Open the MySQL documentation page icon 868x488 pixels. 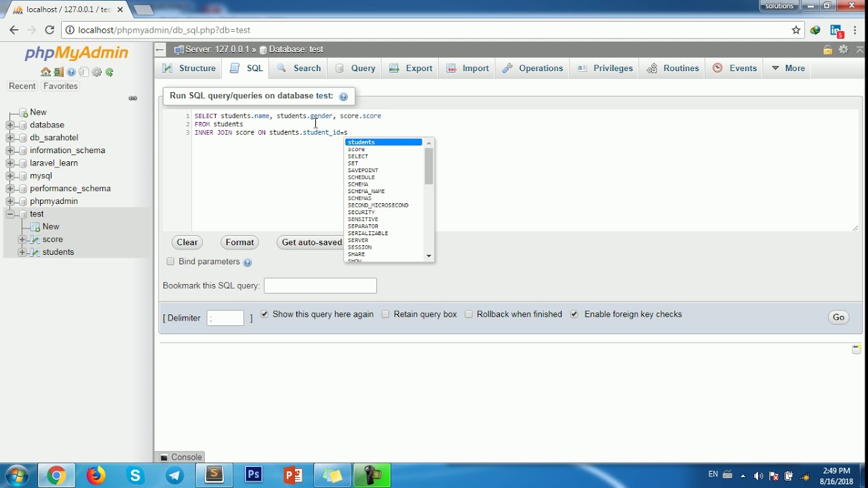coord(83,72)
